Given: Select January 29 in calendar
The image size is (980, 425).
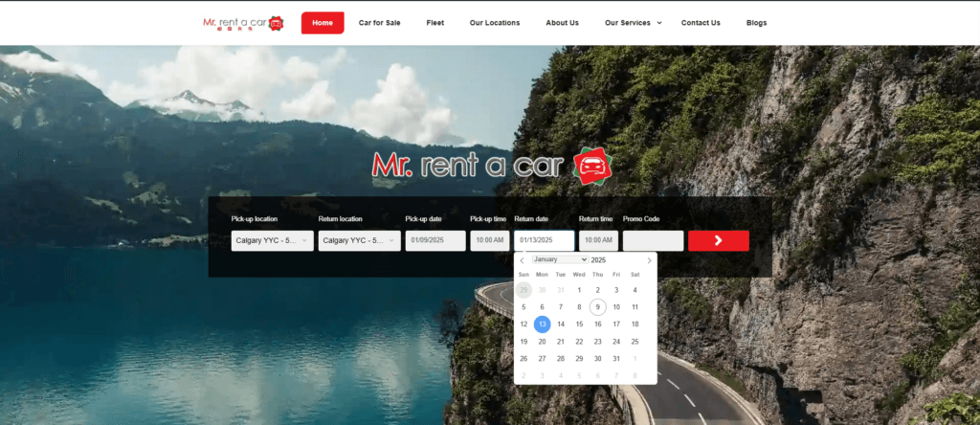Looking at the screenshot, I should pos(579,359).
